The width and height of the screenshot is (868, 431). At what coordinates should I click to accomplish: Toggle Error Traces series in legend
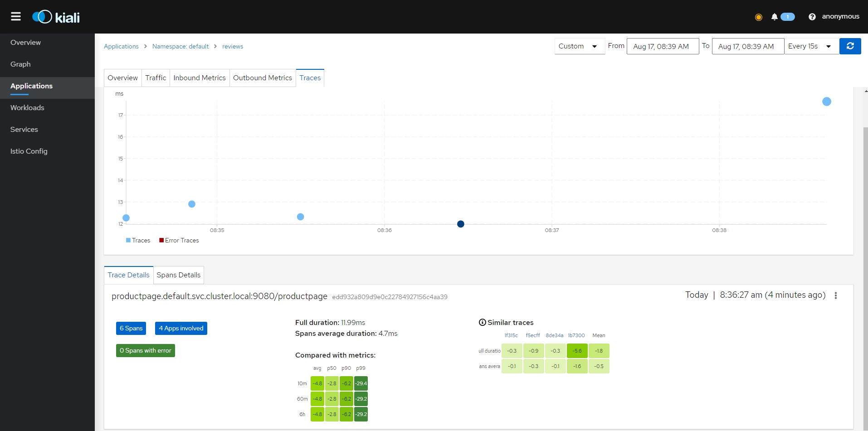[x=179, y=241]
